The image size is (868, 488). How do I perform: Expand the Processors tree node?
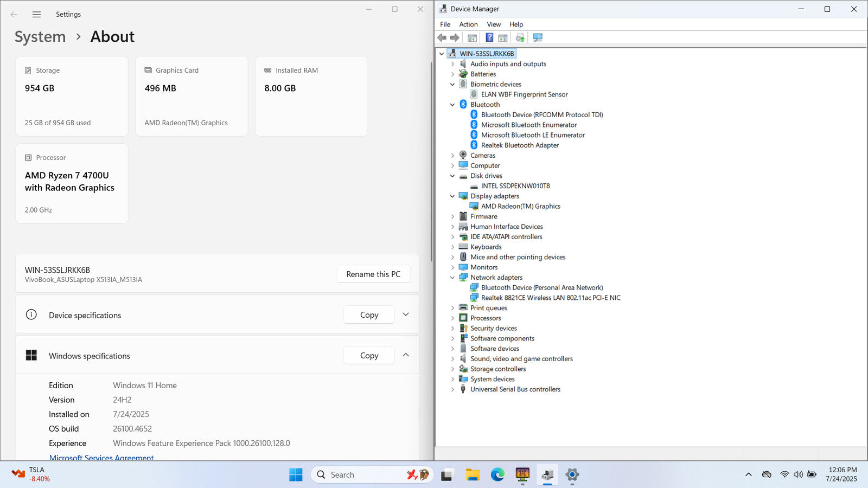click(x=452, y=318)
